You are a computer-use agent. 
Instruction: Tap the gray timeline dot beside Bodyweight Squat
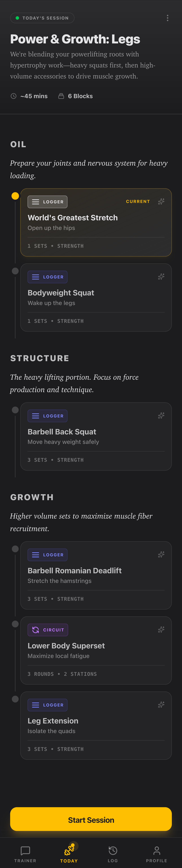15,271
